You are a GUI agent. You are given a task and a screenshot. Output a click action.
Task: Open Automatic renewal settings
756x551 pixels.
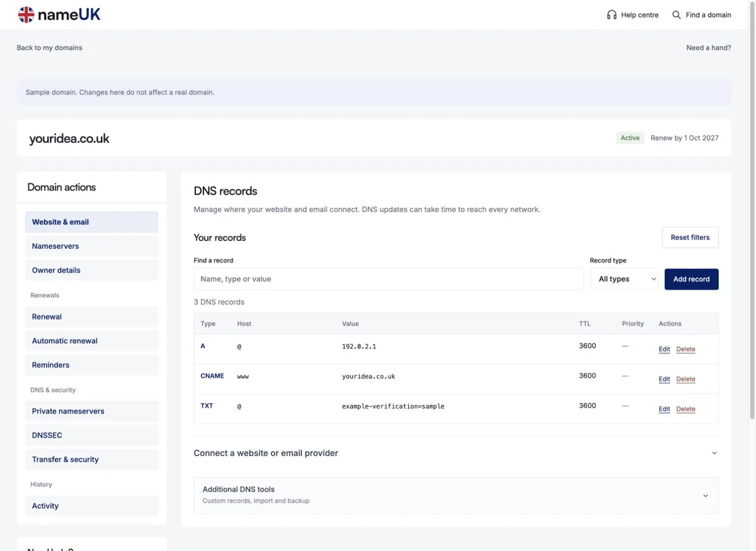[x=91, y=341]
